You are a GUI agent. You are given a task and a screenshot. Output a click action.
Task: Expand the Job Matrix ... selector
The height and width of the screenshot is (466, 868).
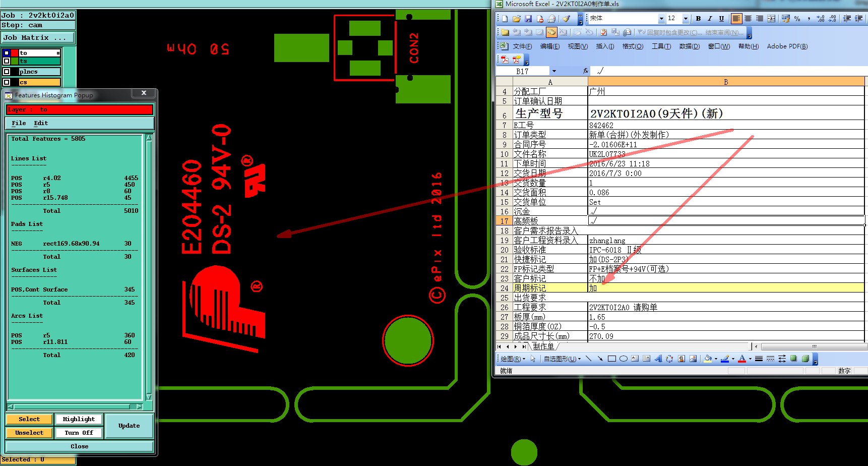pos(38,37)
